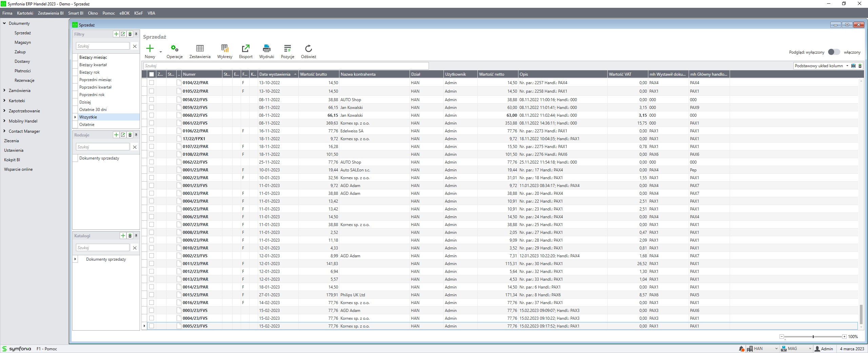Open the Operacje gears tool
Viewport: 868px width, 353px height.
pyautogui.click(x=174, y=49)
